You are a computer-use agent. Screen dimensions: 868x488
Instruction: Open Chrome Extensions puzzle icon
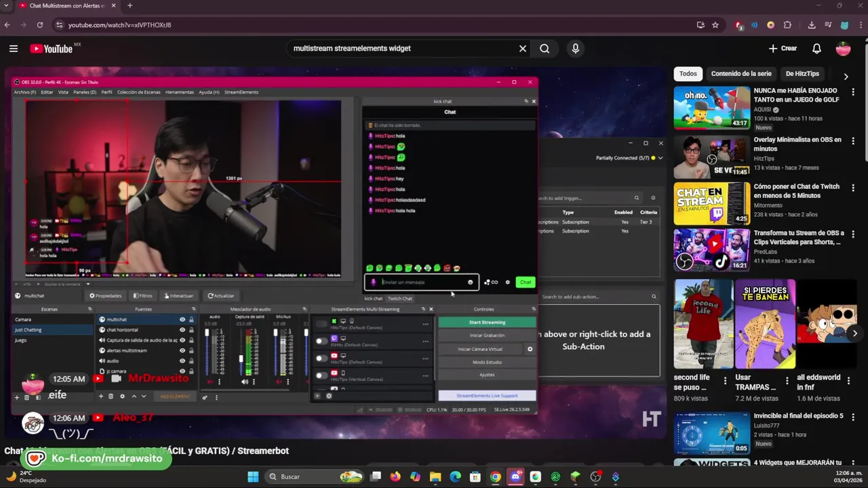coord(787,25)
